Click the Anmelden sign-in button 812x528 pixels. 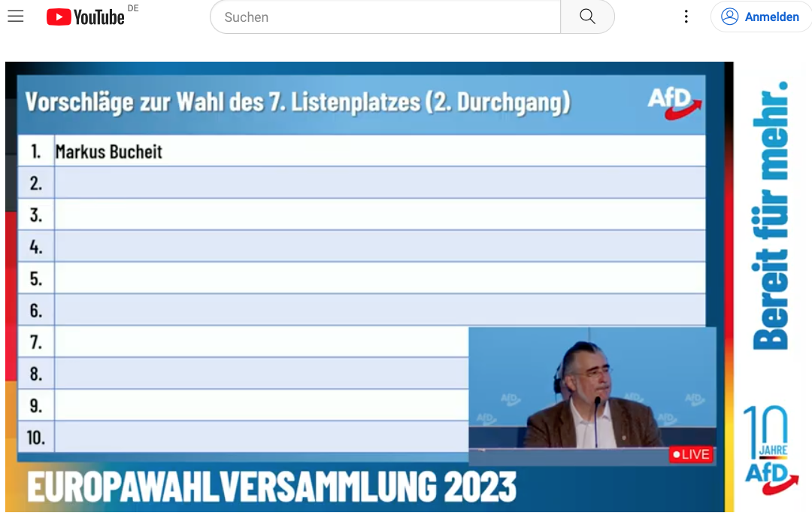pos(761,17)
